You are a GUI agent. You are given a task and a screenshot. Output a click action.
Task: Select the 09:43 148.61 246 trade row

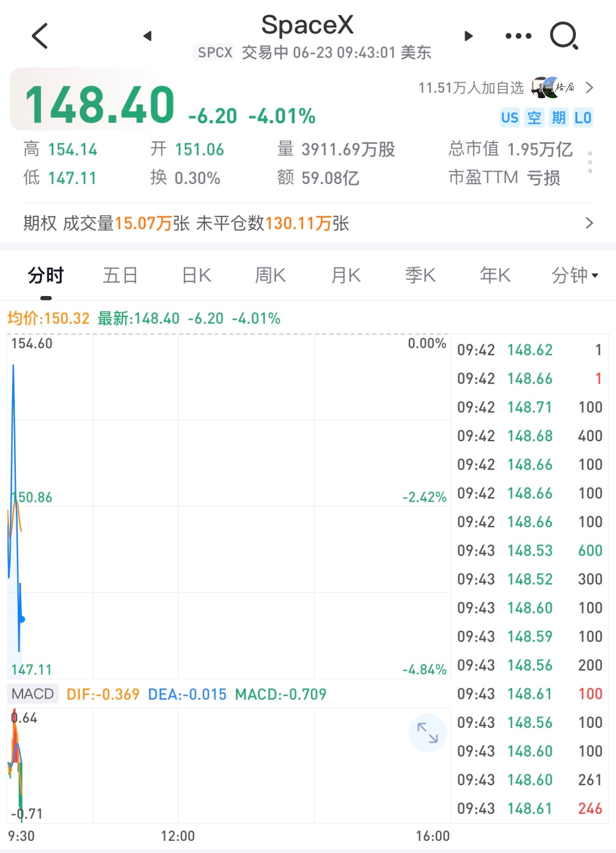pyautogui.click(x=530, y=808)
